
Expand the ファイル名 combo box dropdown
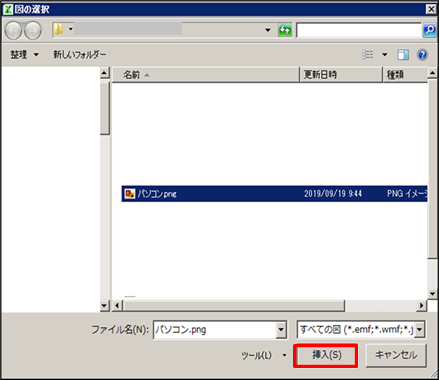coord(281,330)
